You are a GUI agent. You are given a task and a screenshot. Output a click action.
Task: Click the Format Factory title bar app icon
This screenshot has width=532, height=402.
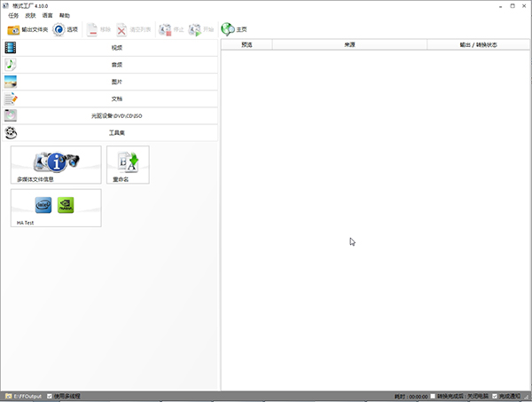[6, 6]
